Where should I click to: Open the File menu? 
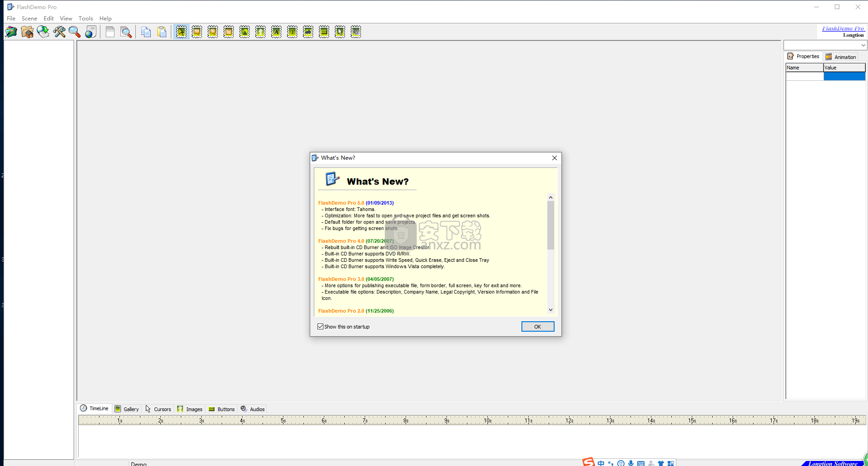(x=11, y=19)
